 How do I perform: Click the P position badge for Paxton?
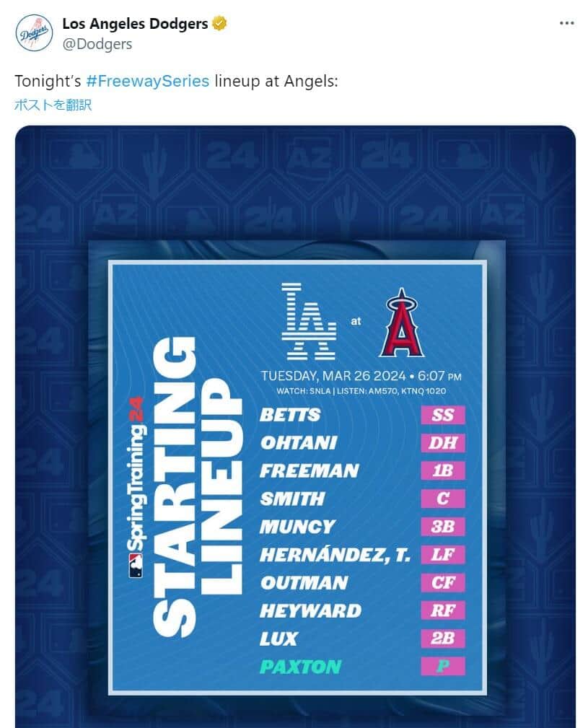click(x=443, y=667)
